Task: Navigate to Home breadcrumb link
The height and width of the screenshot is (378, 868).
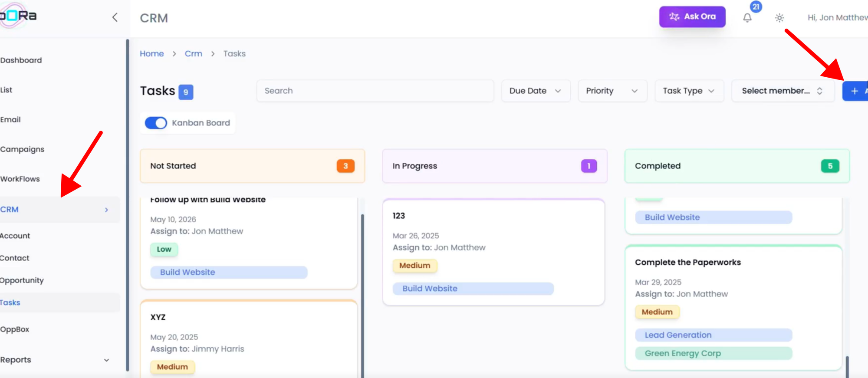Action: (151, 53)
